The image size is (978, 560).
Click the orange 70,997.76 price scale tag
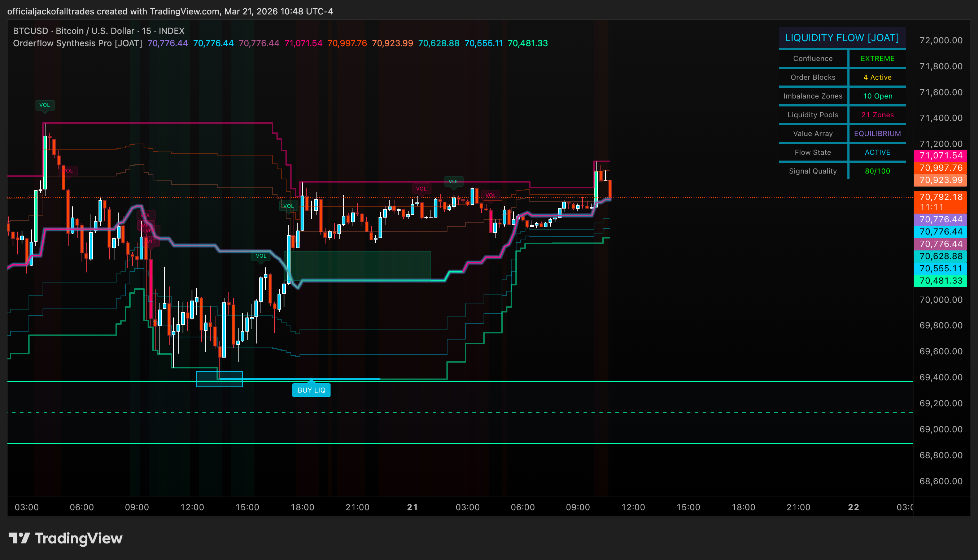[x=940, y=168]
